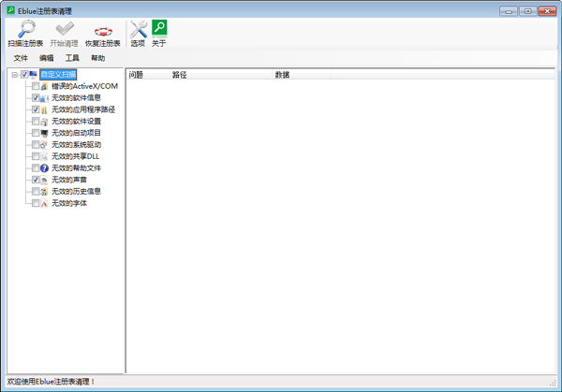Click the 问题 column header
Screen dimensions: 562x392
[x=148, y=75]
